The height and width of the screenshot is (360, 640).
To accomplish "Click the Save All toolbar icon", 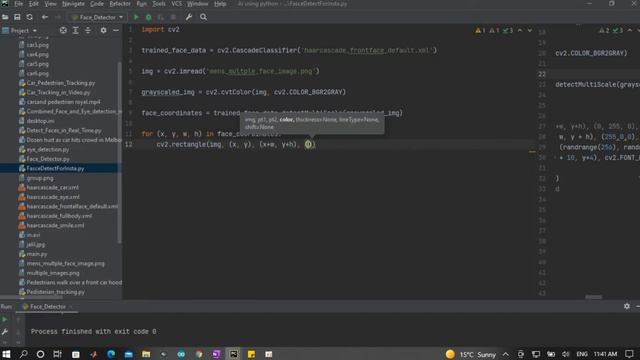I will [17, 17].
